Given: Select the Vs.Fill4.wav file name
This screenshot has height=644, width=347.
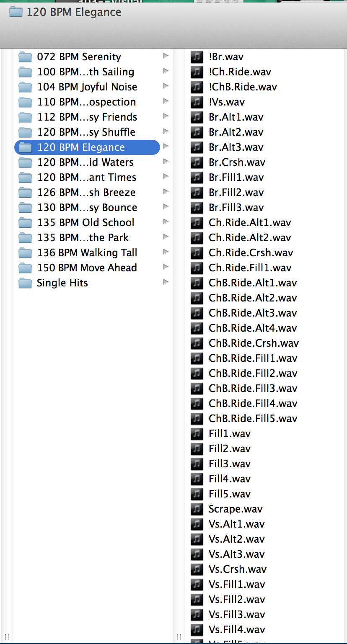Looking at the screenshot, I should point(237,630).
